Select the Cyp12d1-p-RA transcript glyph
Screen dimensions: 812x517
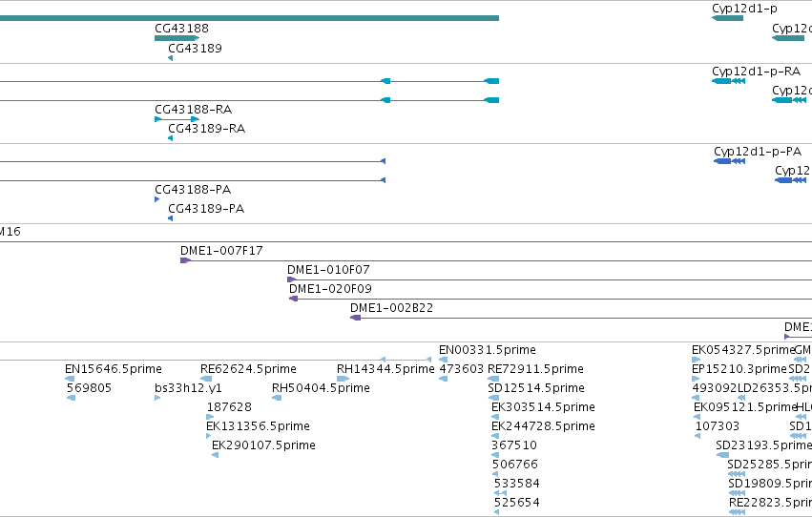[729, 81]
